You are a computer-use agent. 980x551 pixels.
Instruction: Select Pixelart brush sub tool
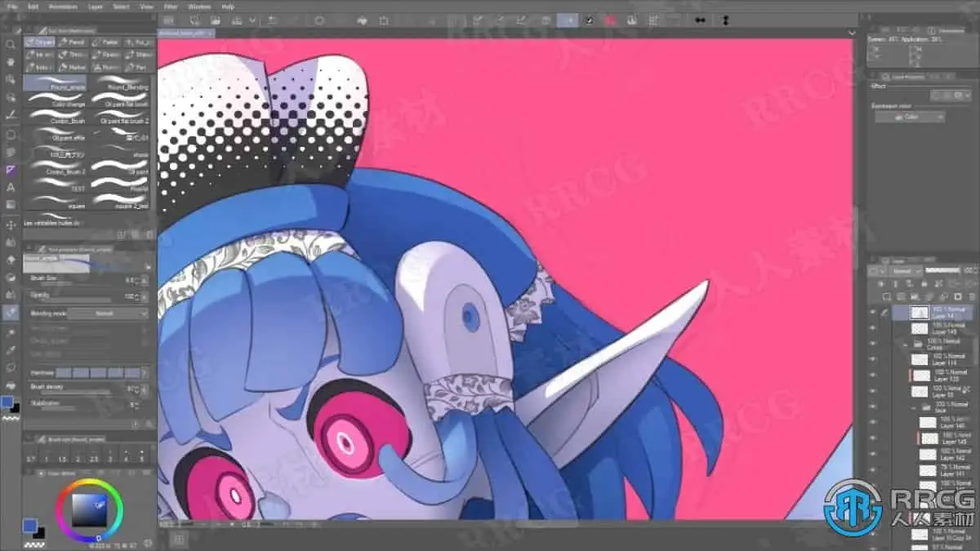coord(119,183)
